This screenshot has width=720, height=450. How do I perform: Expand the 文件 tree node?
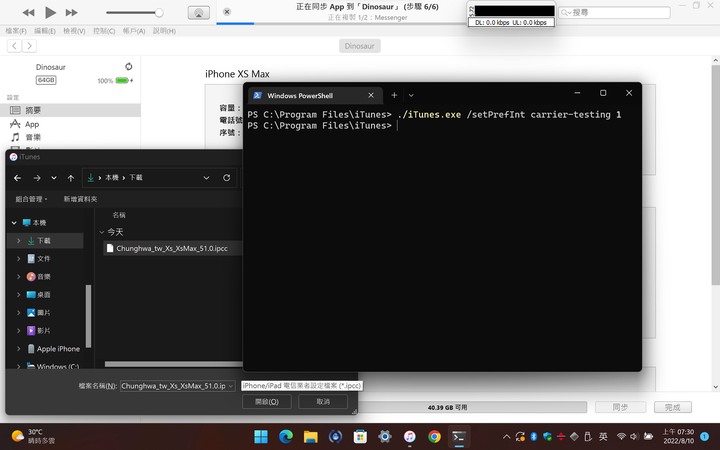(x=18, y=259)
